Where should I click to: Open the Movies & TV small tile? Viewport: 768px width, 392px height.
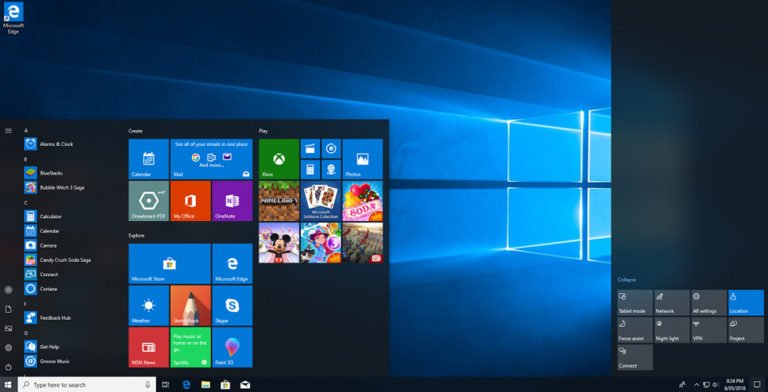pyautogui.click(x=310, y=148)
